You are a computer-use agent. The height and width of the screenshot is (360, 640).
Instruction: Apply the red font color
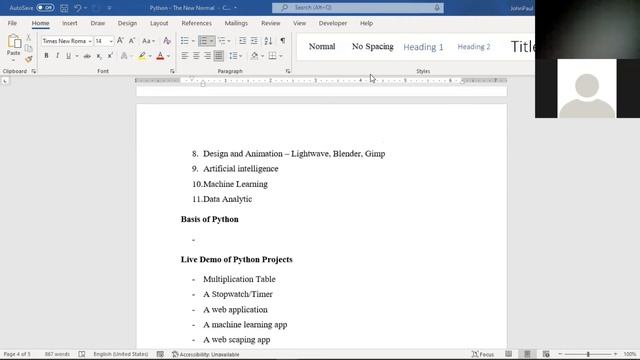160,56
